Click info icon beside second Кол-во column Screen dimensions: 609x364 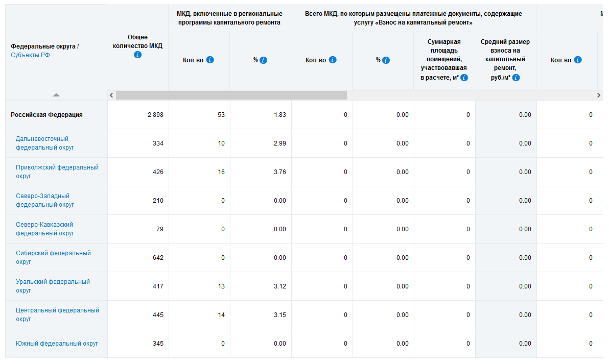tap(333, 60)
